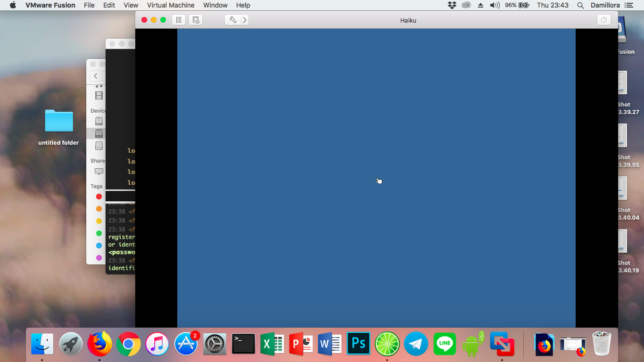Open battery status at 96%
This screenshot has height=362, width=644.
tap(517, 5)
